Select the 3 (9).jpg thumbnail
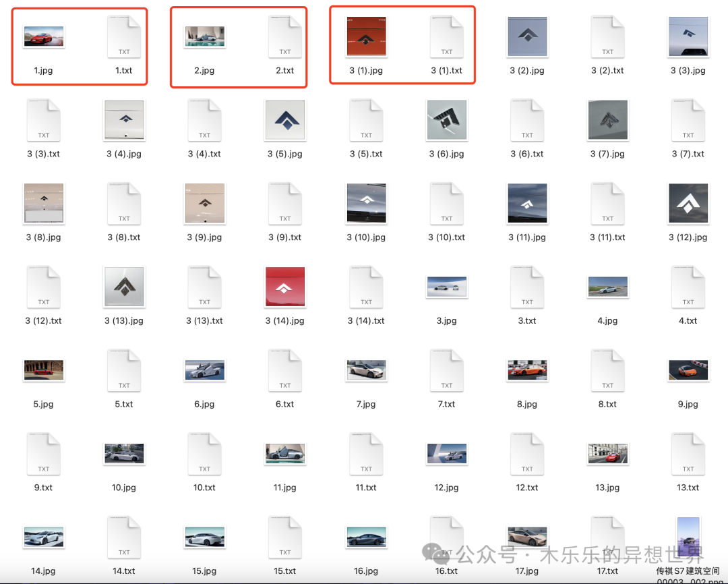Image resolution: width=728 pixels, height=584 pixels. click(x=205, y=203)
